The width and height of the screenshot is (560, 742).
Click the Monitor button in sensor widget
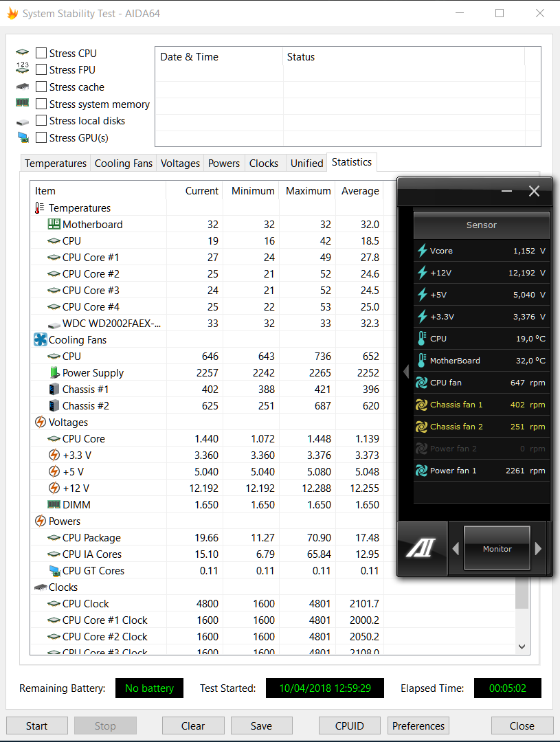(x=497, y=548)
